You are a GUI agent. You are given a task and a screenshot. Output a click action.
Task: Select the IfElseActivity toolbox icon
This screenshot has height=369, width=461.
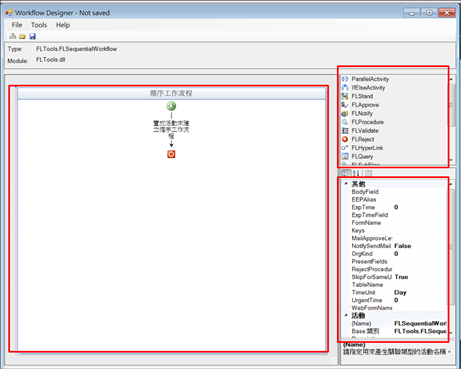[345, 88]
